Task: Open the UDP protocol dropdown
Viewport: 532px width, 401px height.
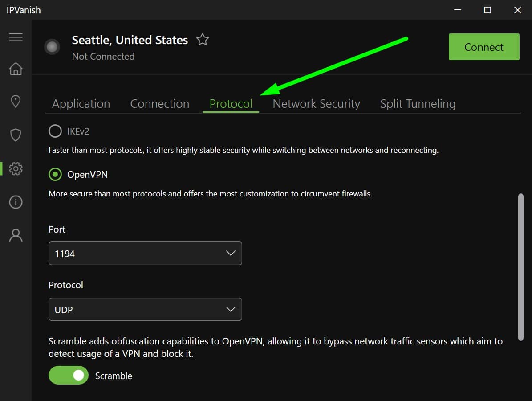Action: coord(145,309)
